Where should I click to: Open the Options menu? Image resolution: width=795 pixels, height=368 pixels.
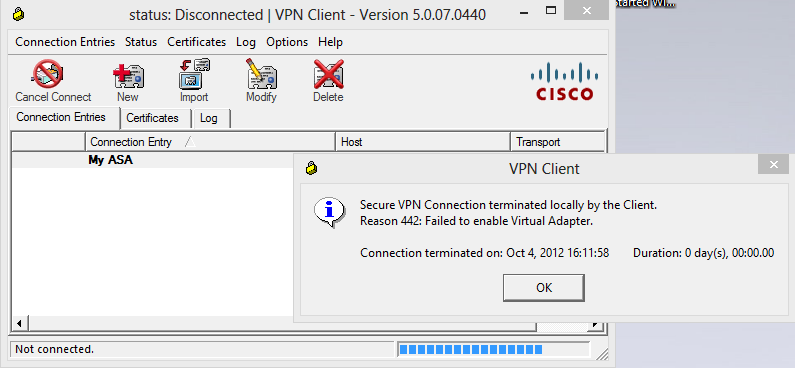(287, 42)
